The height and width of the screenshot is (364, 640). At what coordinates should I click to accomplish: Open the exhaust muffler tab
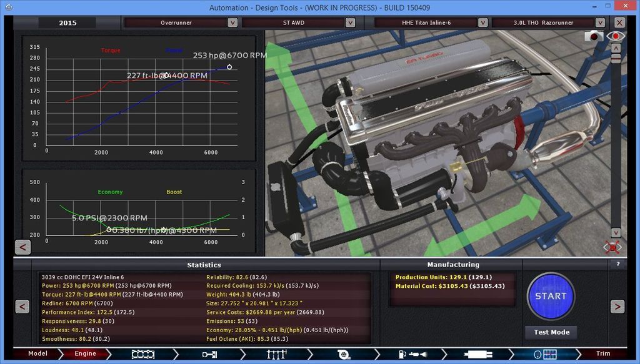478,354
